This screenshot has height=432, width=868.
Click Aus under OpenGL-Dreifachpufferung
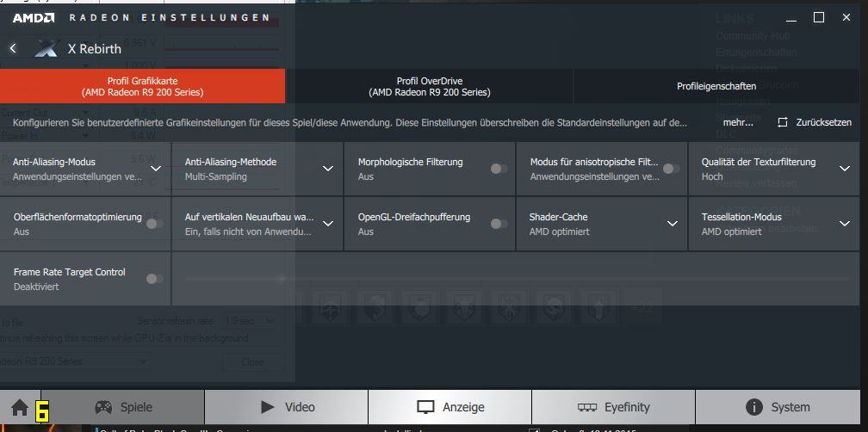365,231
